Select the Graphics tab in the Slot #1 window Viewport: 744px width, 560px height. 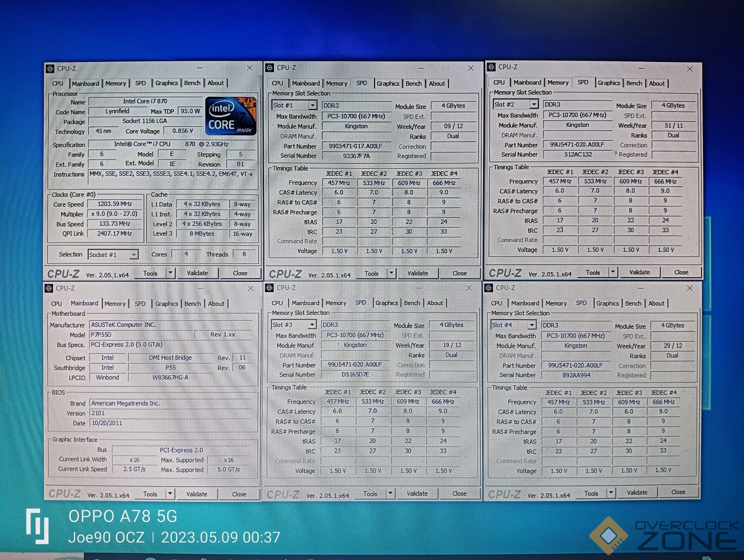pos(388,84)
